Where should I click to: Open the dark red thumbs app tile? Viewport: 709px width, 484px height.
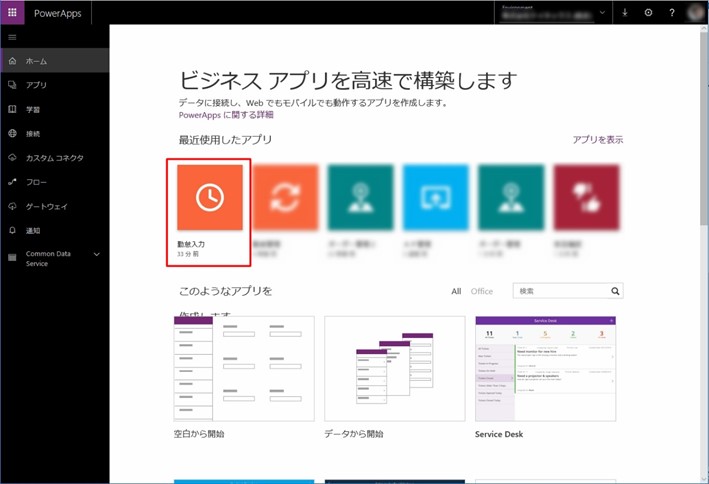[x=586, y=197]
